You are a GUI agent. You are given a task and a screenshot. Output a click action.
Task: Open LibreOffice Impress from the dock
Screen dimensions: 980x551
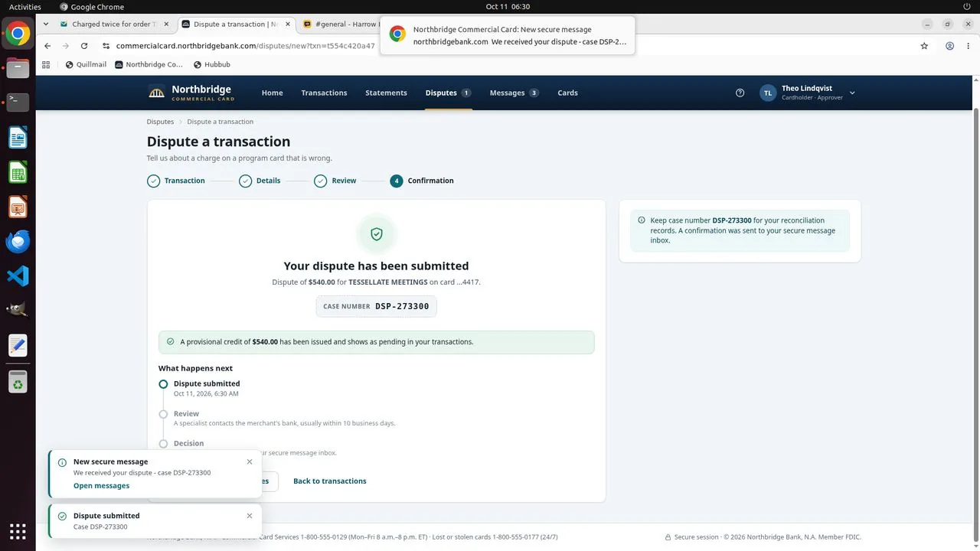tap(18, 207)
